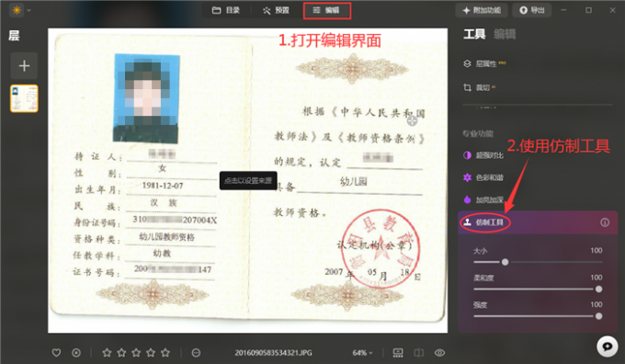This screenshot has height=364, width=625.
Task: Click the filmstrip display icon
Action: (x=398, y=353)
